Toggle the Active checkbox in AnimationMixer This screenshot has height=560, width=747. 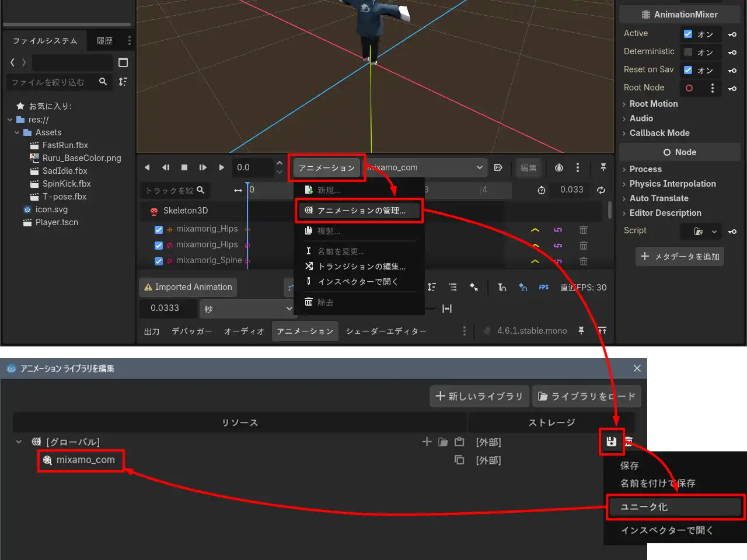tap(688, 34)
